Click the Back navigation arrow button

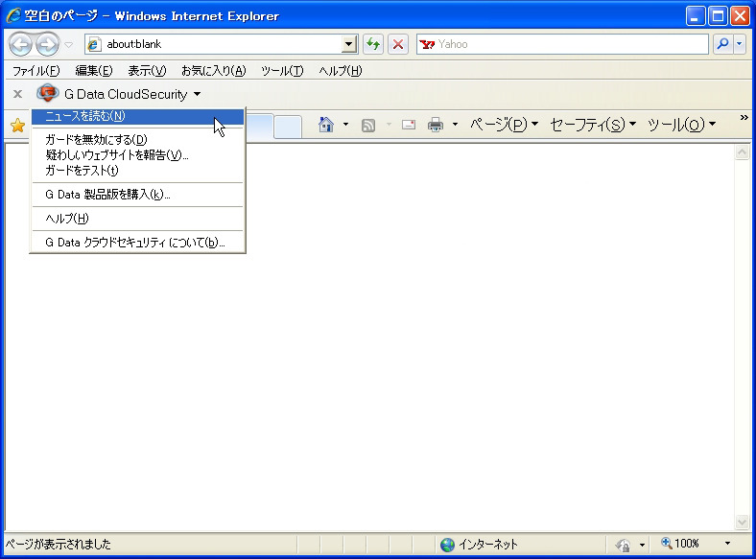(x=20, y=44)
